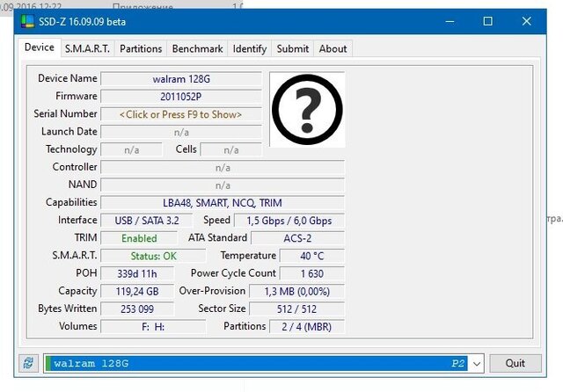The width and height of the screenshot is (563, 392).
Task: Minimize the SSD-Z window
Action: [x=450, y=21]
